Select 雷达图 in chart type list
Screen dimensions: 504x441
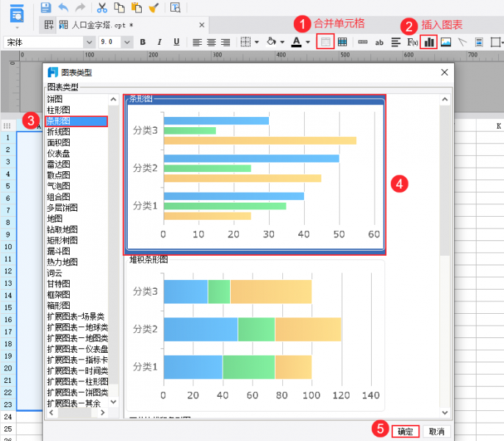pos(59,165)
